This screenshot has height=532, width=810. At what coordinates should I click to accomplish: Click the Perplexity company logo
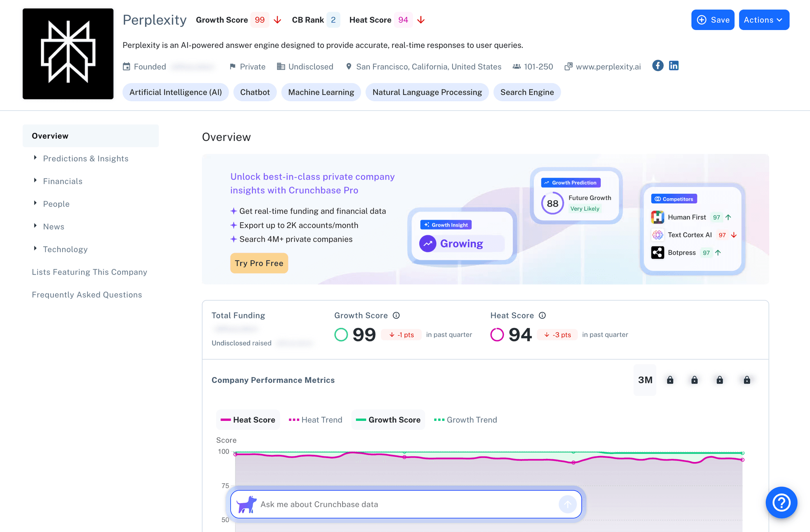pos(68,54)
